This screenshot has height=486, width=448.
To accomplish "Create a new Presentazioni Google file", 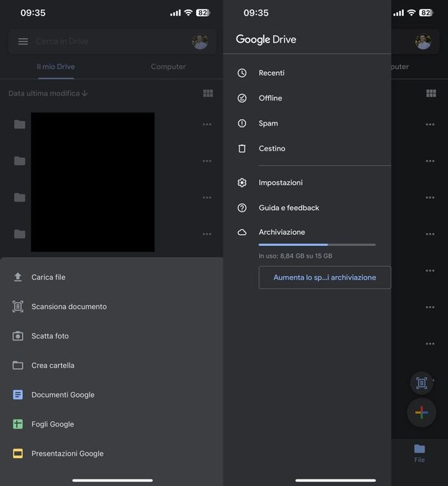I will (67, 454).
